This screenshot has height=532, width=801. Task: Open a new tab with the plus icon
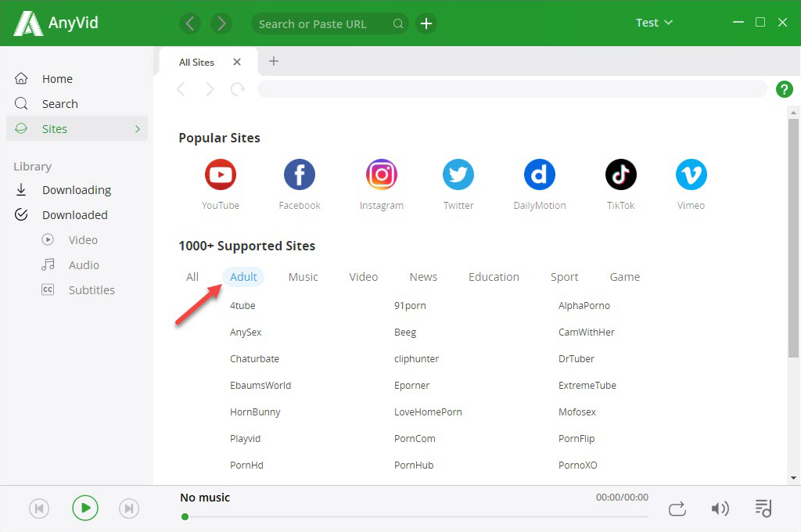coord(274,61)
